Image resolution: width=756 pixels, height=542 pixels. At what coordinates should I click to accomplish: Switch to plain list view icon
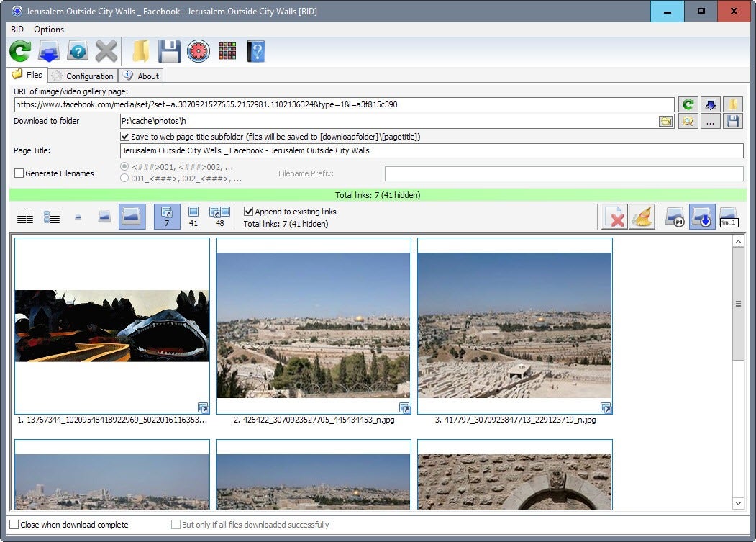pyautogui.click(x=25, y=217)
